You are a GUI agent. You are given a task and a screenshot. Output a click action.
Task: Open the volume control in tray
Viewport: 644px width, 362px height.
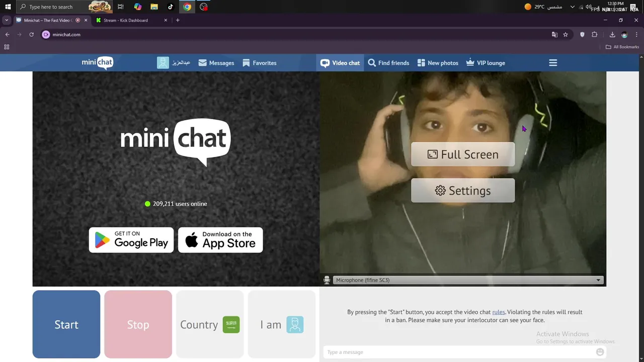pos(588,7)
